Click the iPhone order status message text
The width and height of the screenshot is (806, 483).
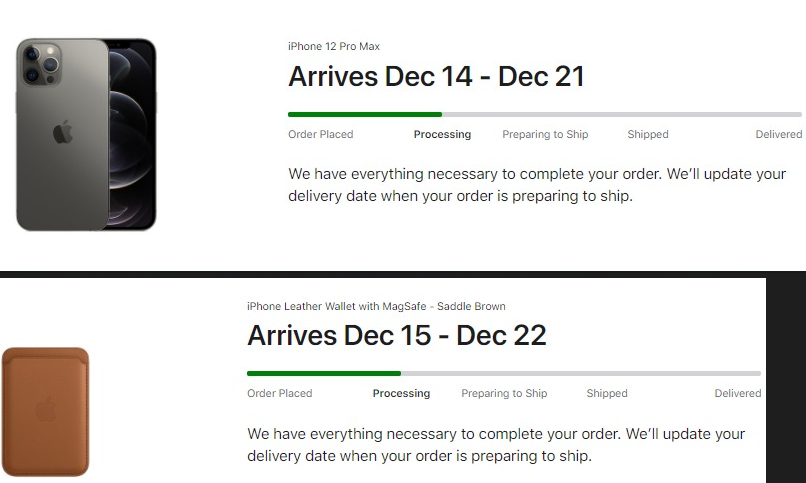[x=537, y=185]
